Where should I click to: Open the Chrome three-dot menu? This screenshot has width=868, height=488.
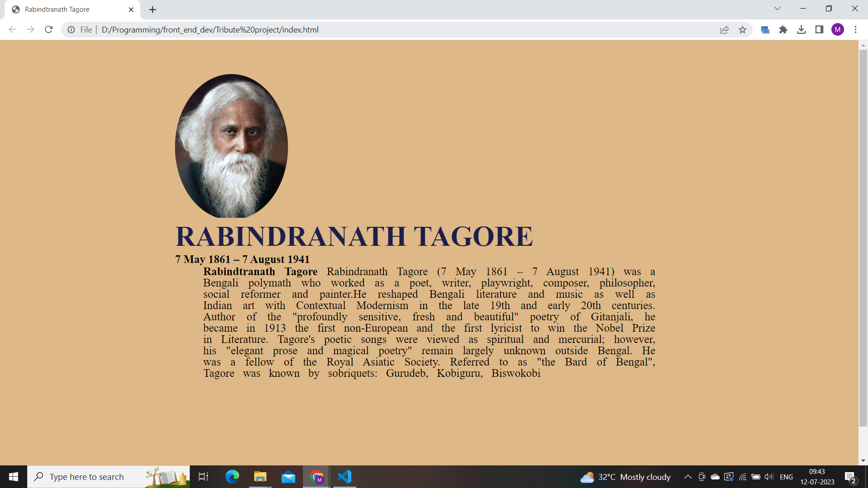pos(855,30)
